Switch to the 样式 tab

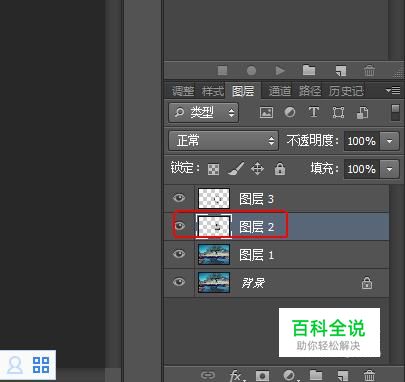coord(213,91)
